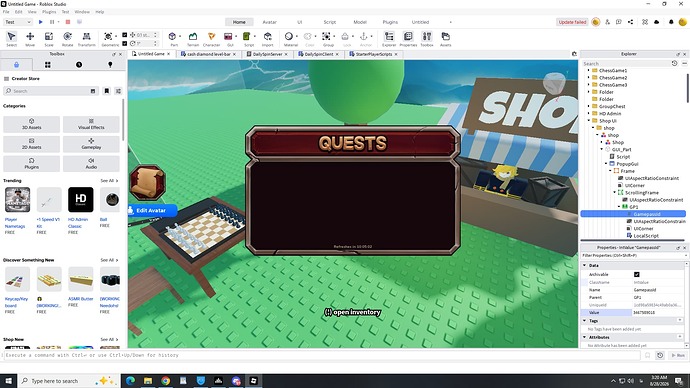
Task: Collapse the Data properties section
Action: pos(585,265)
